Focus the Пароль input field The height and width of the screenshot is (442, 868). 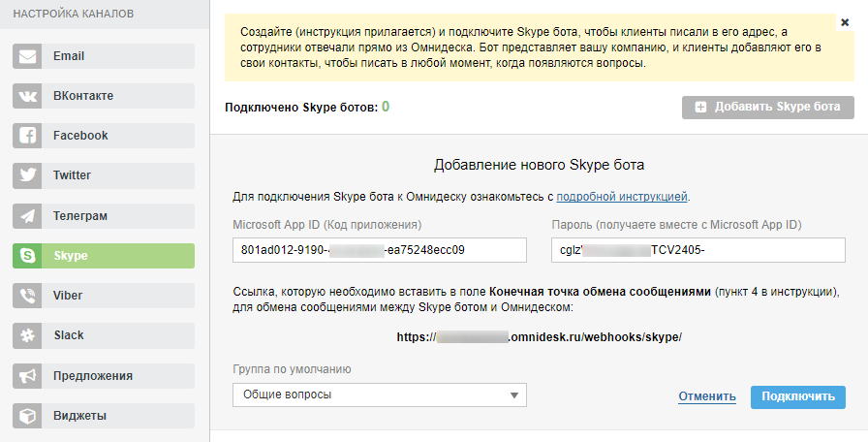(698, 250)
